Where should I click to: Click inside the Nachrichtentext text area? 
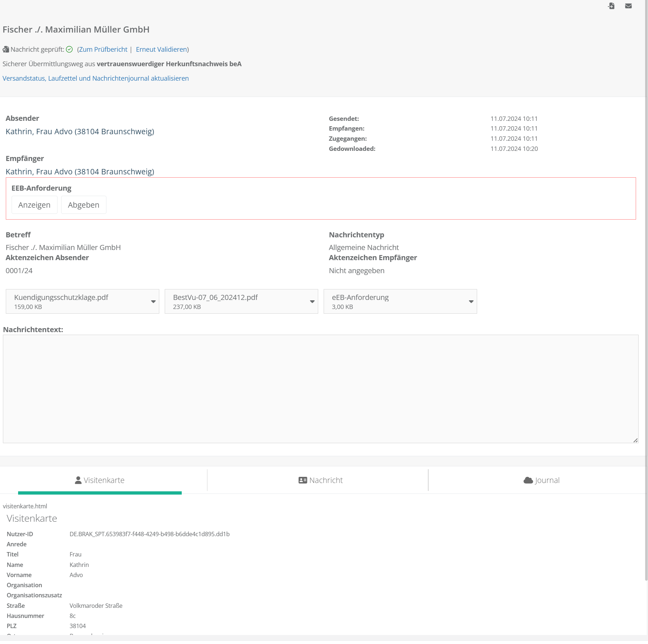click(320, 389)
